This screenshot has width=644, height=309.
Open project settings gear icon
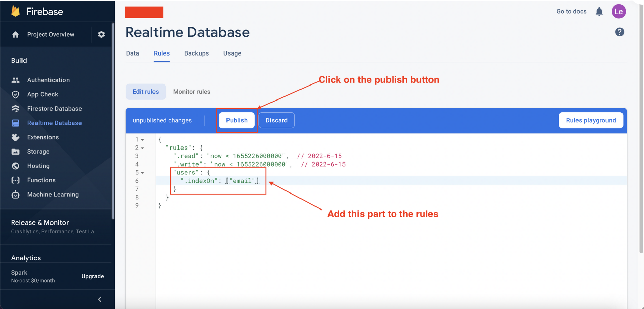(101, 34)
